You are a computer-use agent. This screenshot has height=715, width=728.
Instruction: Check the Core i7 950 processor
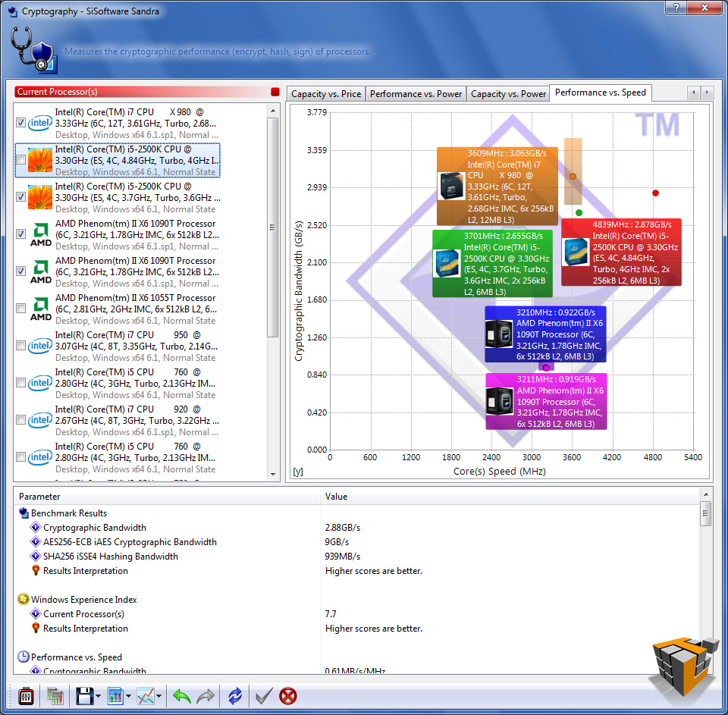point(20,346)
